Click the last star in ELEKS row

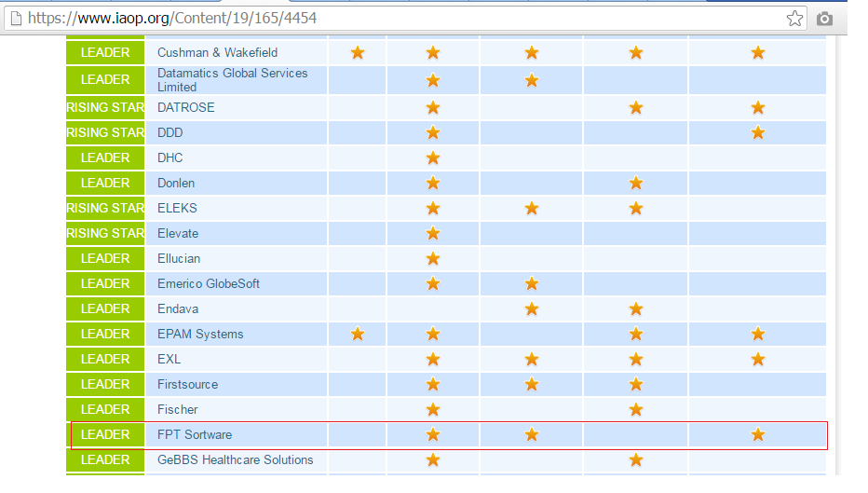(x=636, y=208)
